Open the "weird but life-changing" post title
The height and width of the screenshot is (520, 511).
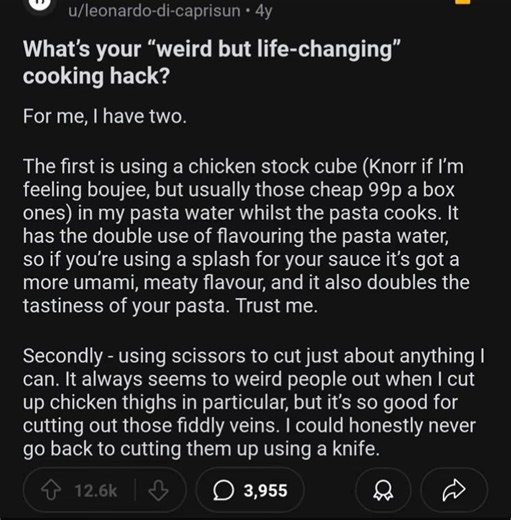pyautogui.click(x=211, y=62)
